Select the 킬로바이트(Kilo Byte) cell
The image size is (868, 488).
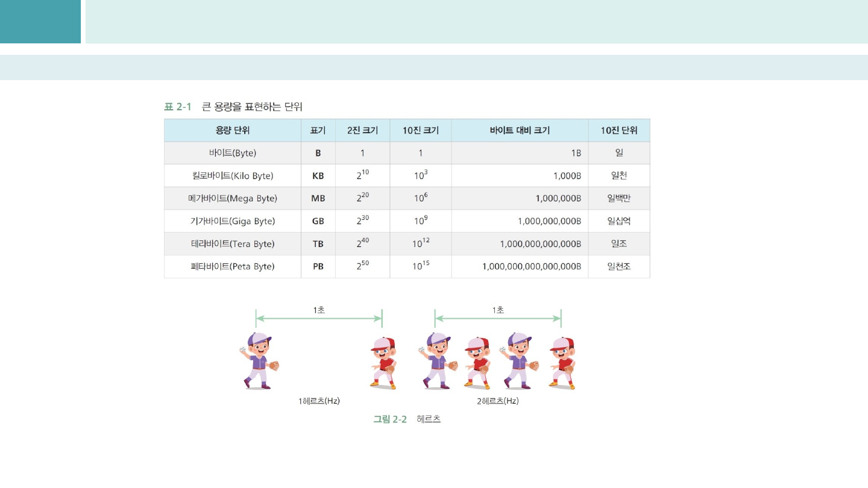click(x=233, y=176)
